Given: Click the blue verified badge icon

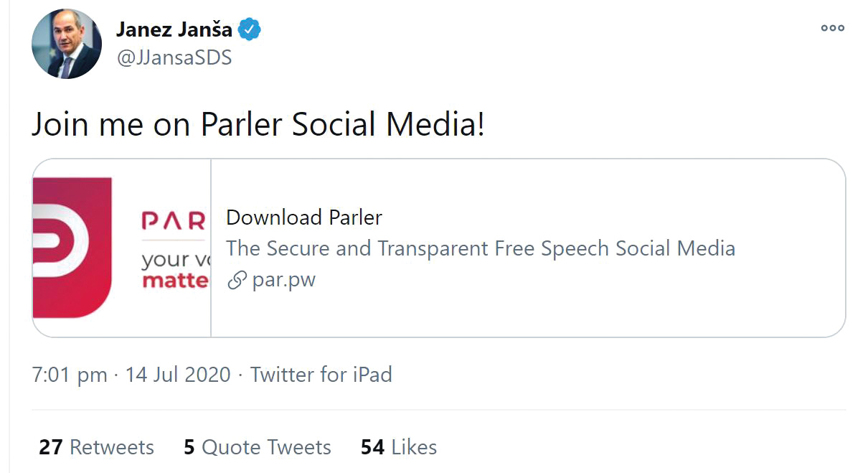Looking at the screenshot, I should point(250,29).
